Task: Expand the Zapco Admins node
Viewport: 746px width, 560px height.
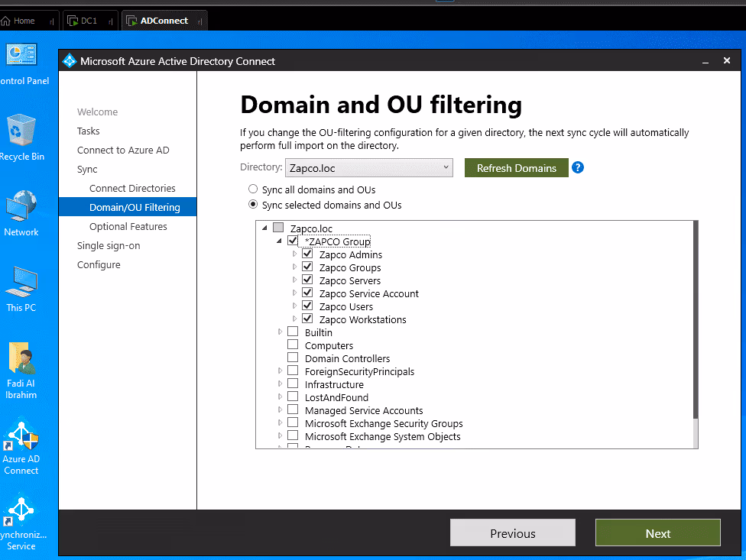Action: tap(294, 254)
